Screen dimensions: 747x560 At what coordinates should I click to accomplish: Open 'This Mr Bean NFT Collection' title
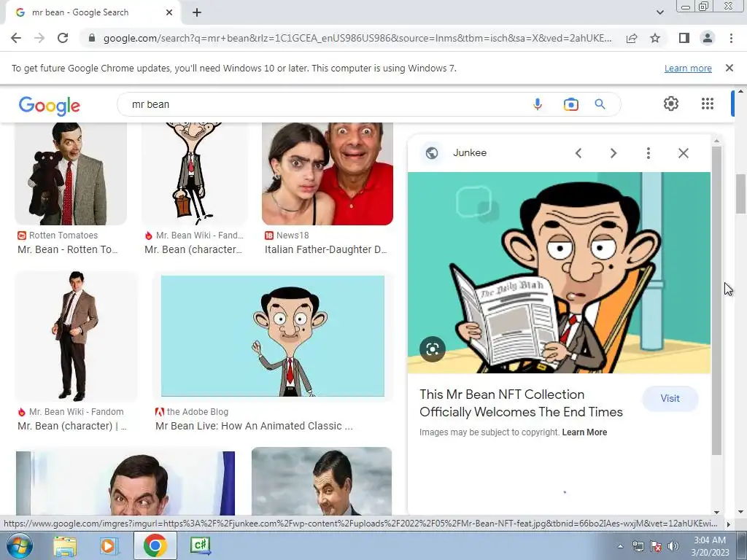[521, 402]
